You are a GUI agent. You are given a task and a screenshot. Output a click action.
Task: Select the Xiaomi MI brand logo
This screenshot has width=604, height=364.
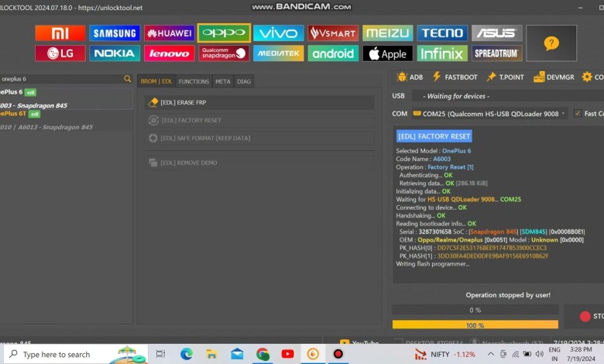pyautogui.click(x=60, y=33)
